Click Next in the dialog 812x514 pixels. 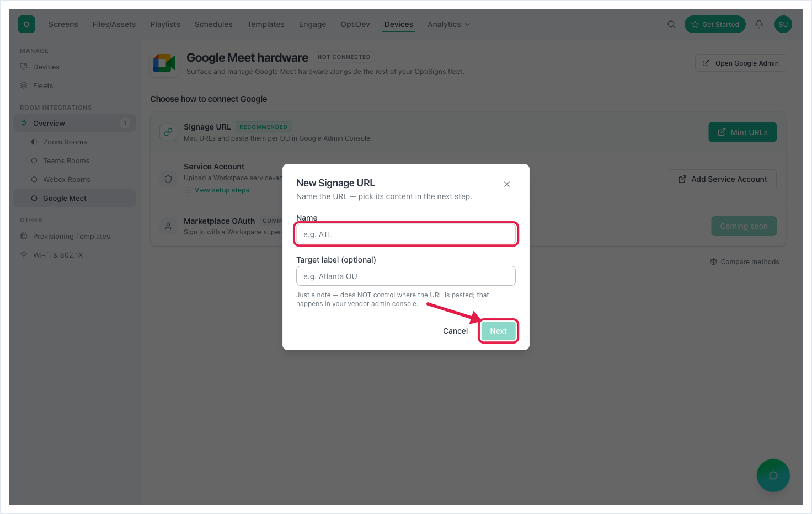498,331
